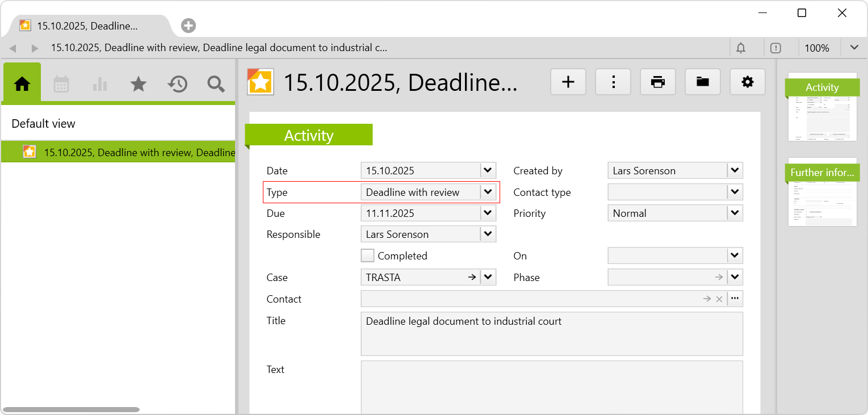Select the Further information page thumbnail
Image resolution: width=868 pixels, height=415 pixels.
pyautogui.click(x=822, y=193)
